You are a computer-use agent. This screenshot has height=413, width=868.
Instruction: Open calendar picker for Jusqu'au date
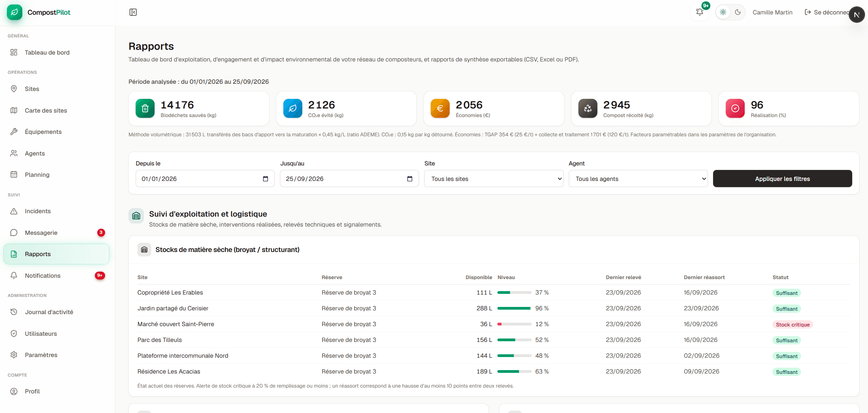[x=410, y=179]
